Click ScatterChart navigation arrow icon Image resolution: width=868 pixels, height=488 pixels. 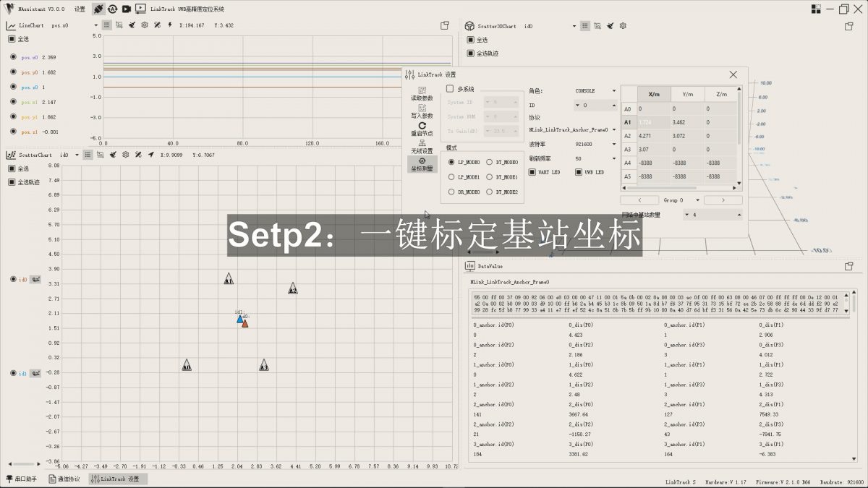click(x=150, y=155)
